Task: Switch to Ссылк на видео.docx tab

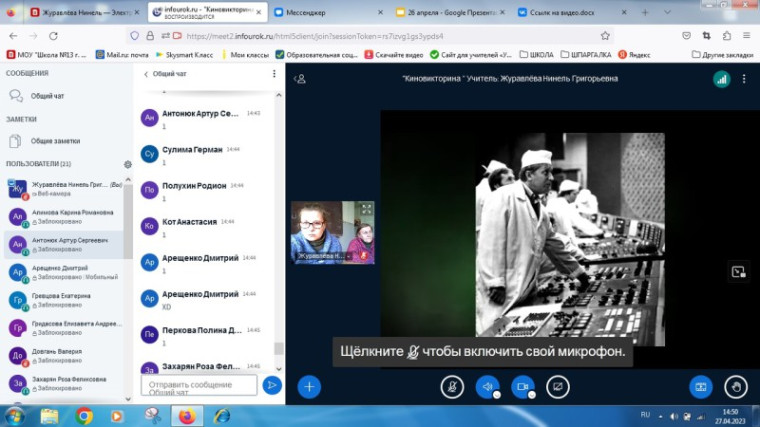Action: [x=572, y=13]
